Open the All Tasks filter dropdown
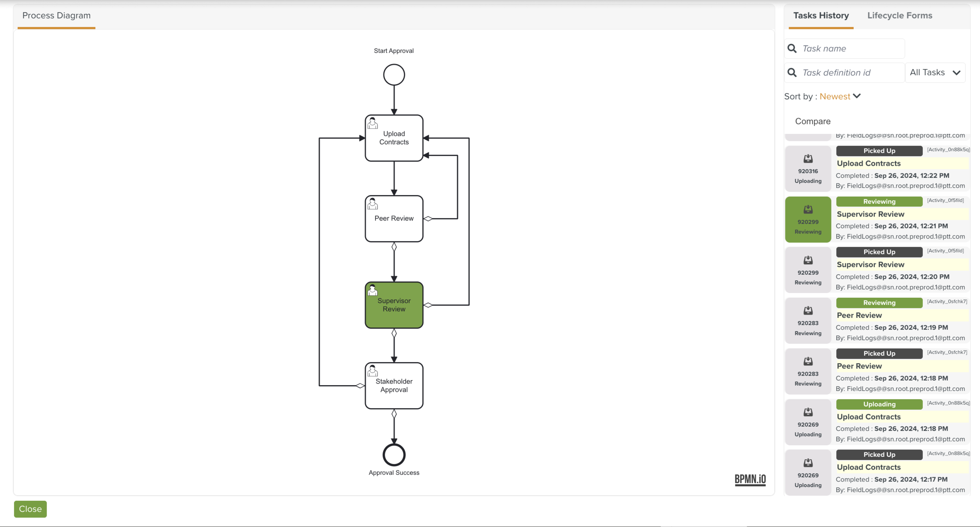 [x=935, y=72]
